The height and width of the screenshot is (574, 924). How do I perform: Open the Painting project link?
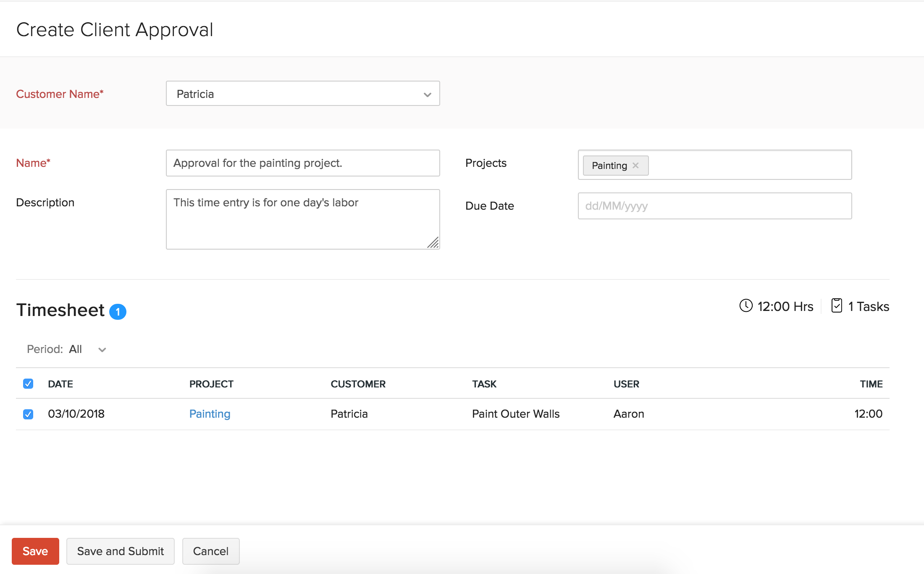(210, 413)
